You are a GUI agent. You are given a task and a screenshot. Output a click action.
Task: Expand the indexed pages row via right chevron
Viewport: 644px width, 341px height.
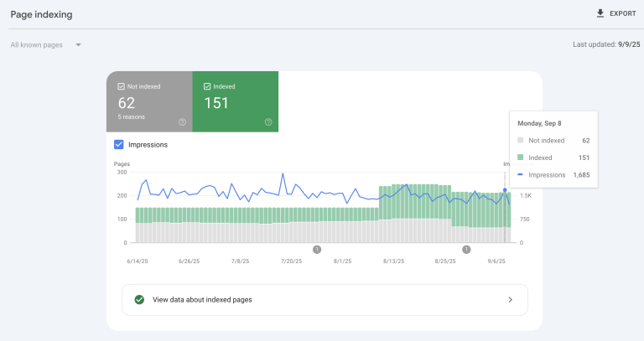pyautogui.click(x=511, y=299)
